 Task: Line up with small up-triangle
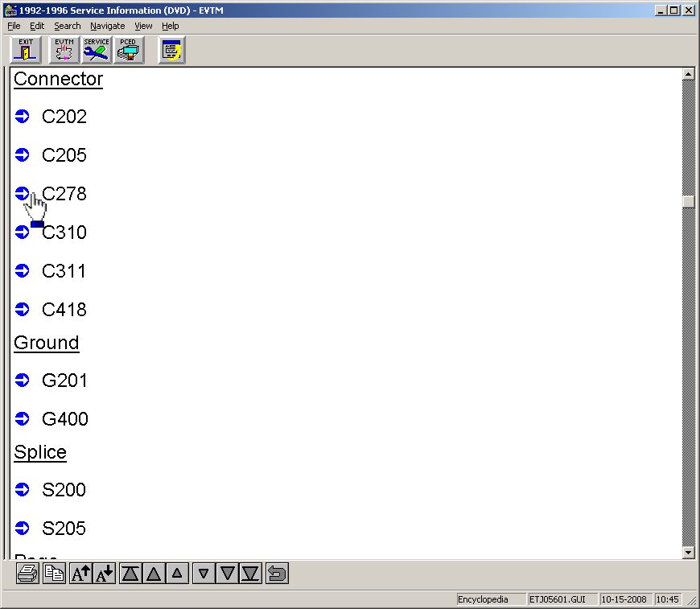click(177, 573)
